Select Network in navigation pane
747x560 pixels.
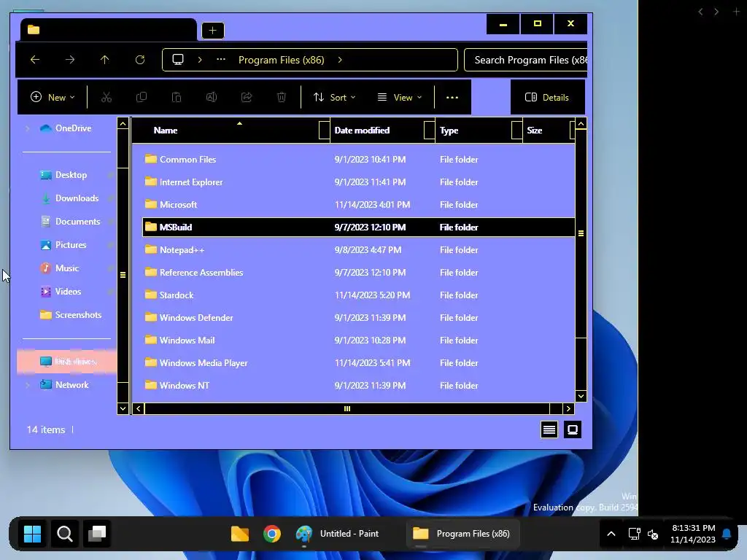coord(72,385)
